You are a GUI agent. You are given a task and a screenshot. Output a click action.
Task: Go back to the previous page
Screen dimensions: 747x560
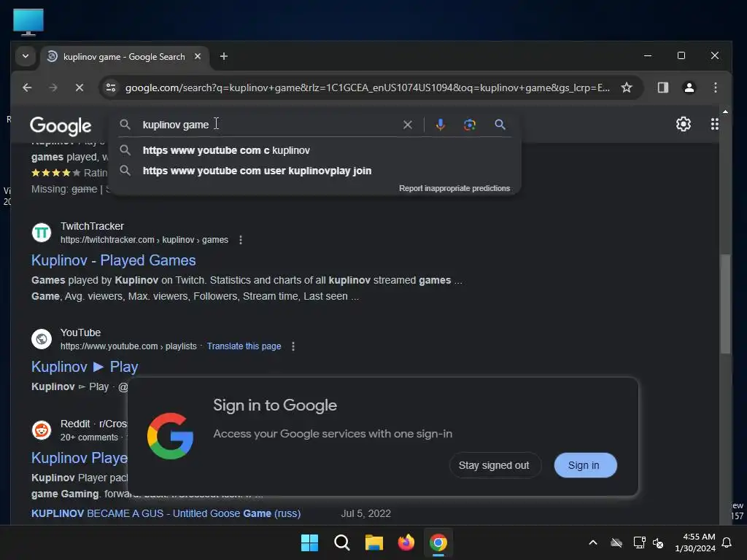pos(27,87)
